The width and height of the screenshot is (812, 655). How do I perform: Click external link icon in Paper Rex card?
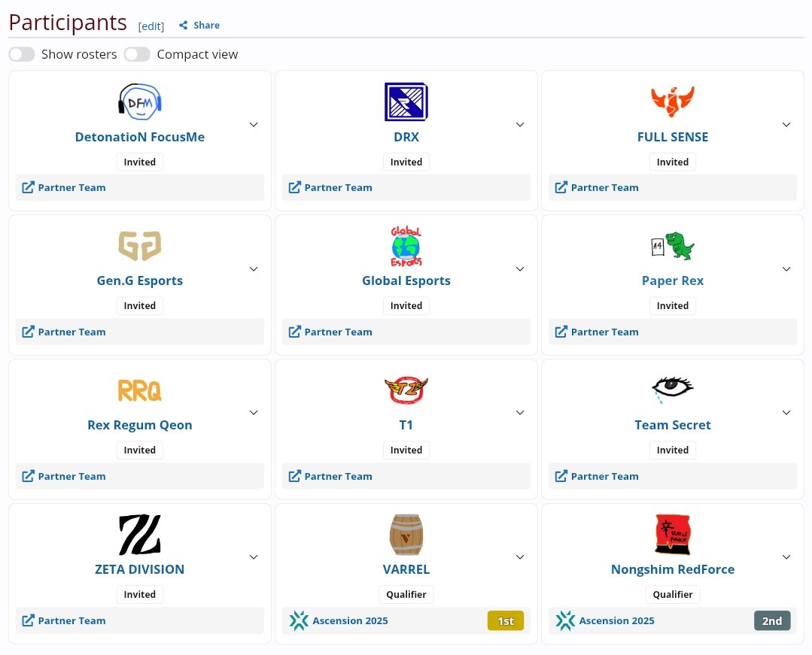(x=561, y=332)
